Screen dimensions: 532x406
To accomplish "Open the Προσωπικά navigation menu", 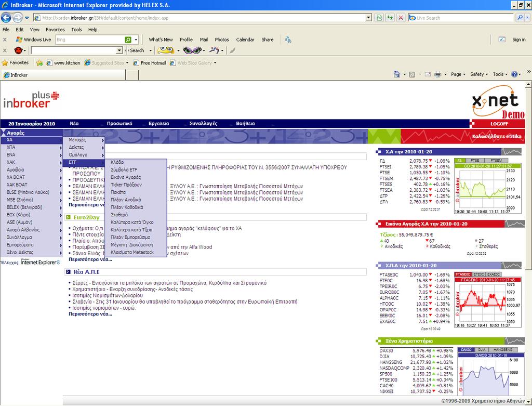I will point(119,124).
